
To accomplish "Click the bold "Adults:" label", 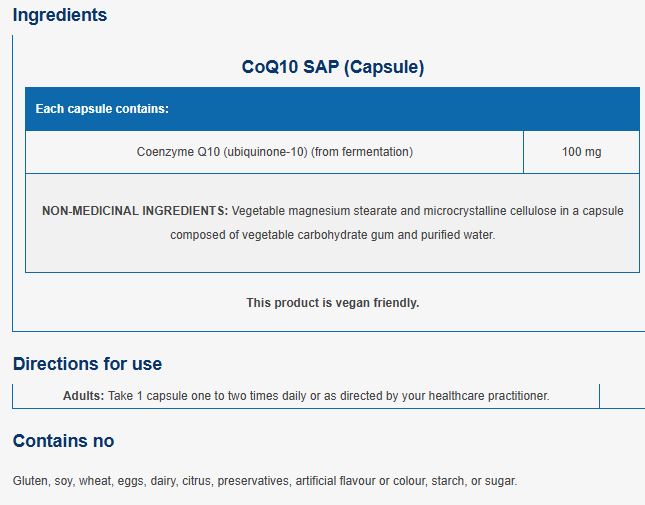I will click(83, 396).
